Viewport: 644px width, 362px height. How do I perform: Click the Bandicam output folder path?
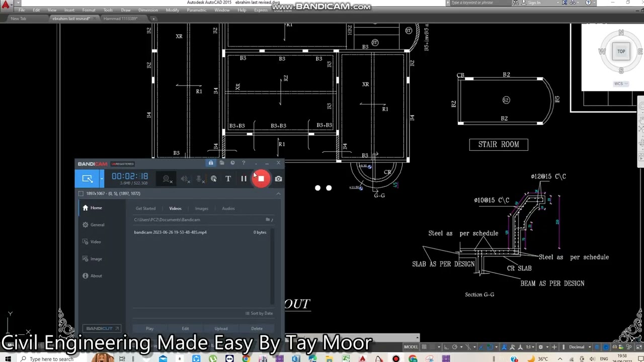tap(167, 220)
